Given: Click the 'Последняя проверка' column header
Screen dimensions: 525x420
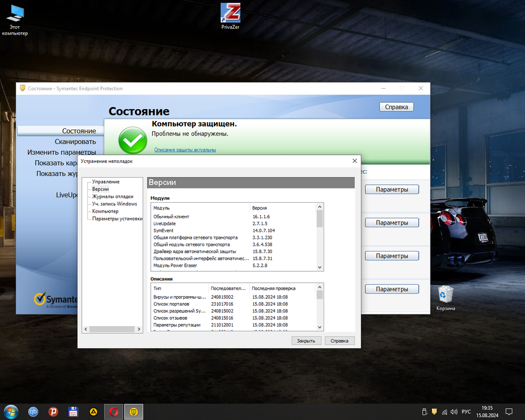Looking at the screenshot, I should point(283,288).
